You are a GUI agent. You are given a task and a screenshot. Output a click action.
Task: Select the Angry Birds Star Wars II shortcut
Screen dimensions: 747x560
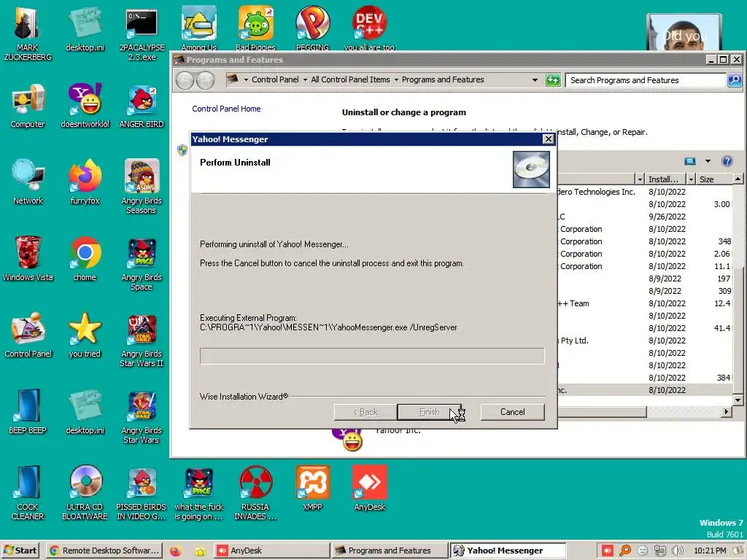pyautogui.click(x=142, y=340)
